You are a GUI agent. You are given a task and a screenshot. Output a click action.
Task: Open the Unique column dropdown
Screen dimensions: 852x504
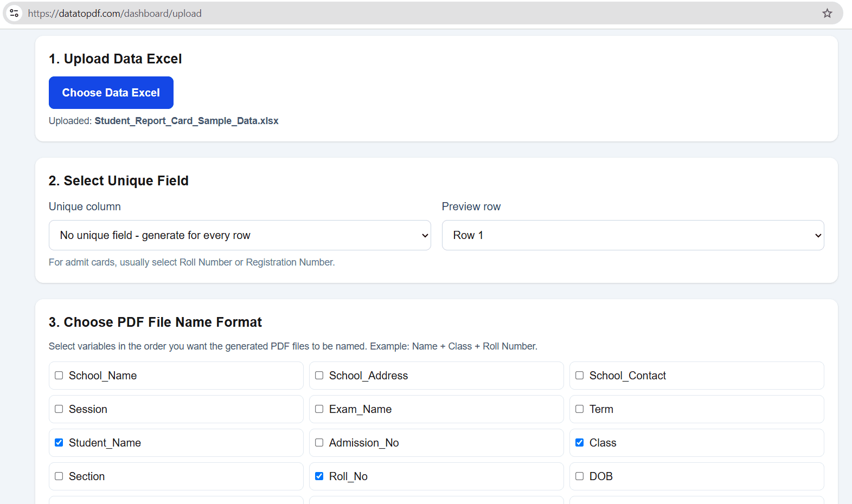(240, 235)
